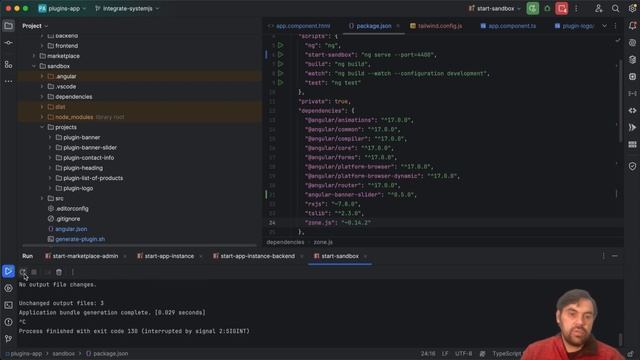Click the red stop button in top toolbar
Viewport: 640px width, 360px height.
tap(562, 9)
